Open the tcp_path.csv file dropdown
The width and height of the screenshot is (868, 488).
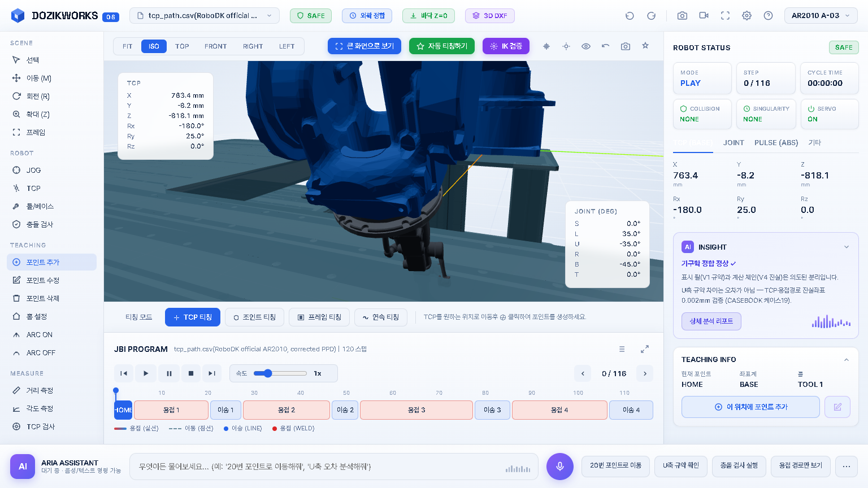(x=205, y=16)
